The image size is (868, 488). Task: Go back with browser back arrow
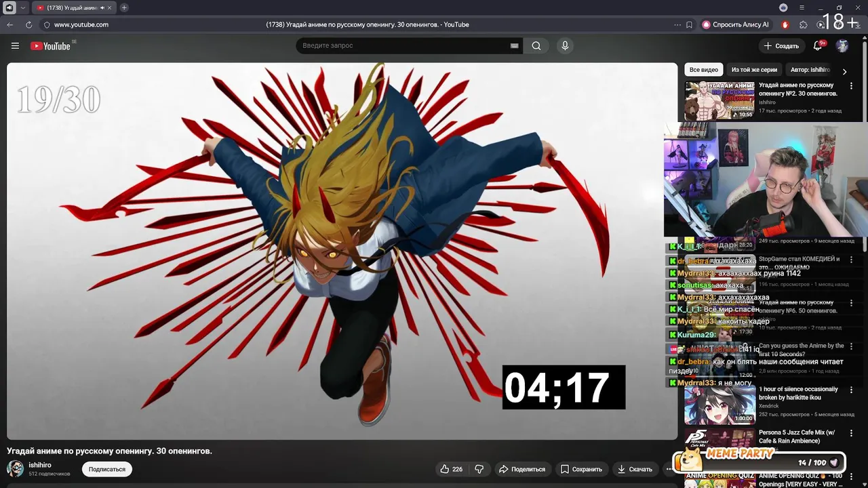click(x=10, y=24)
